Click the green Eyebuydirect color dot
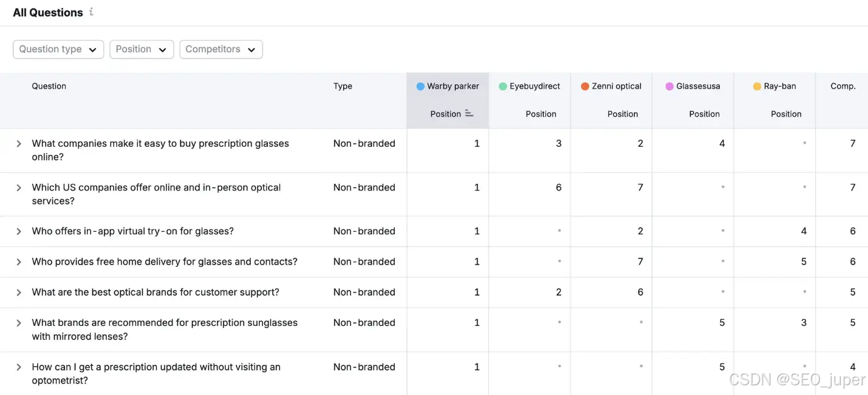This screenshot has height=395, width=868. 503,86
